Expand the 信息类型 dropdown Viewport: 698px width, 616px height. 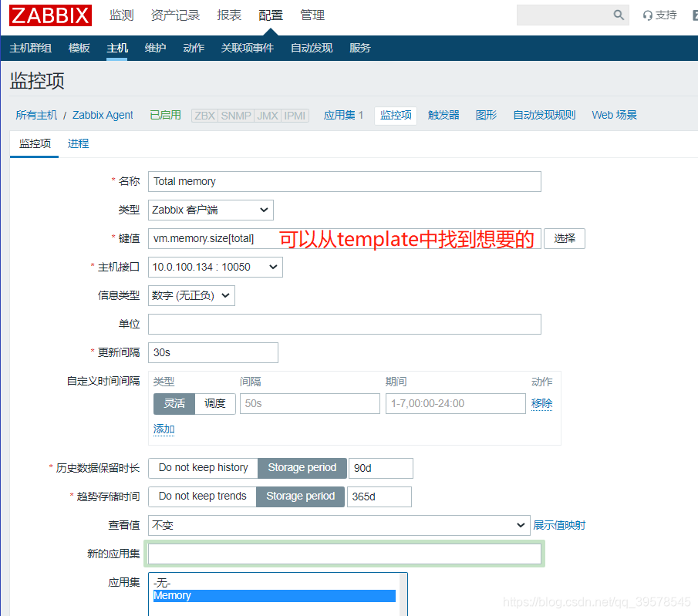(191, 295)
